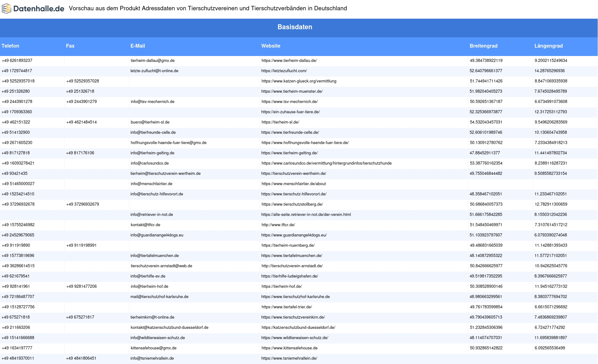Click email info@tiertafelmuenchen.de
Image resolution: width=598 pixels, height=364 pixels.
(154, 256)
